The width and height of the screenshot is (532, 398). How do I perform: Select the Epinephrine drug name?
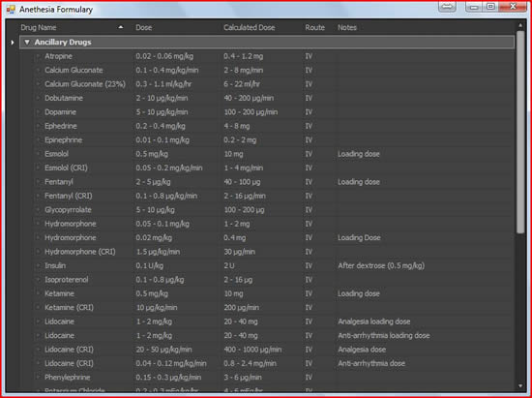click(x=63, y=139)
